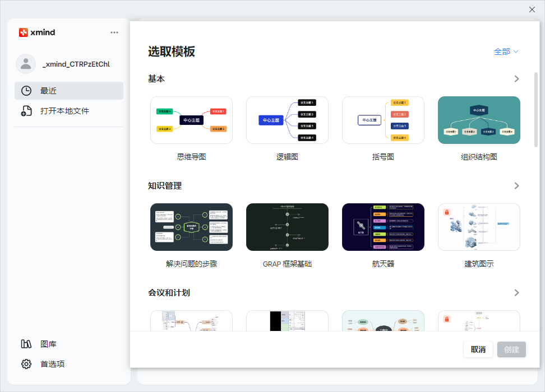This screenshot has height=392, width=545.
Task: Choose the 思维导图 template thumbnail
Action: [x=191, y=120]
